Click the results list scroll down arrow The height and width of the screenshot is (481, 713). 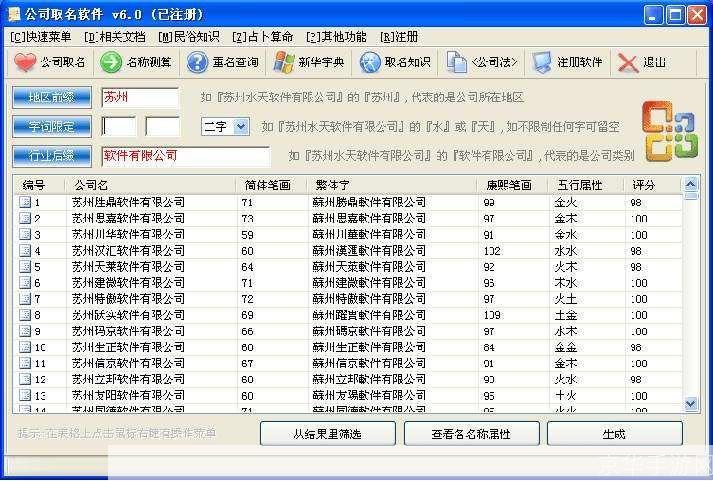coord(691,403)
